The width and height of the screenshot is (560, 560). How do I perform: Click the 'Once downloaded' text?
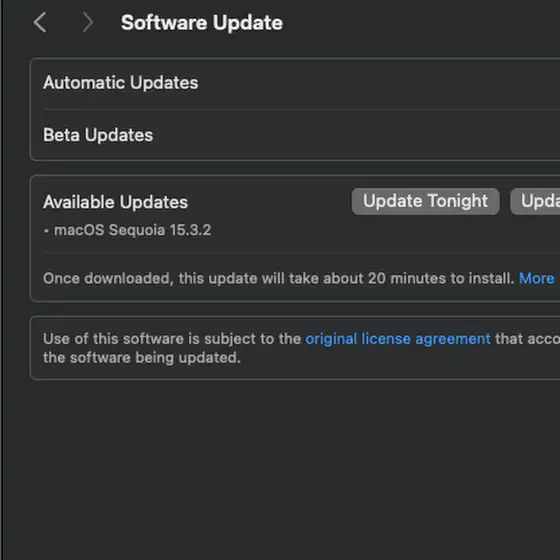[x=108, y=278]
